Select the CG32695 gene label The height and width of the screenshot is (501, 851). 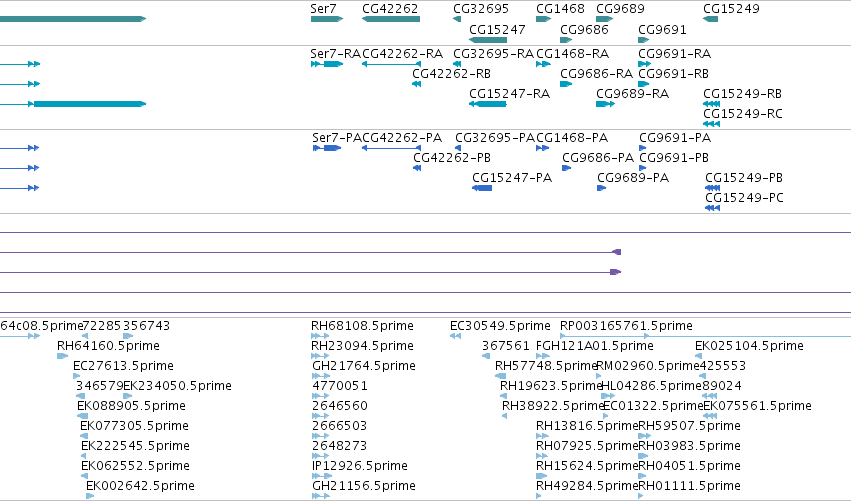point(481,9)
